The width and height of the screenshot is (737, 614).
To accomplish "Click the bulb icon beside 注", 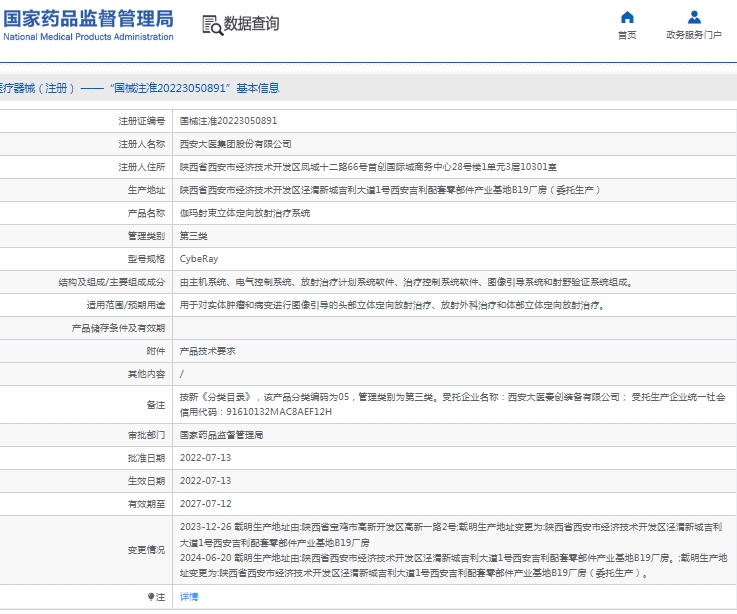I will tap(150, 597).
